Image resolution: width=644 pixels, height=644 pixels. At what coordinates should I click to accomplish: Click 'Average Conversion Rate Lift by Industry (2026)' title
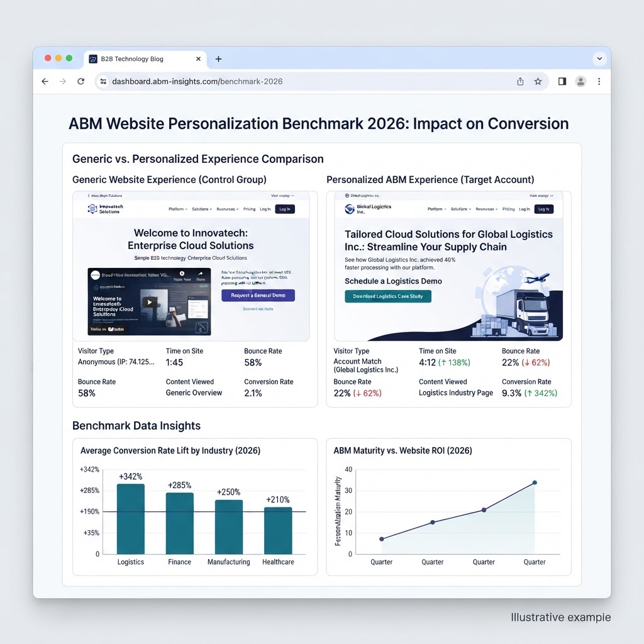click(x=170, y=450)
